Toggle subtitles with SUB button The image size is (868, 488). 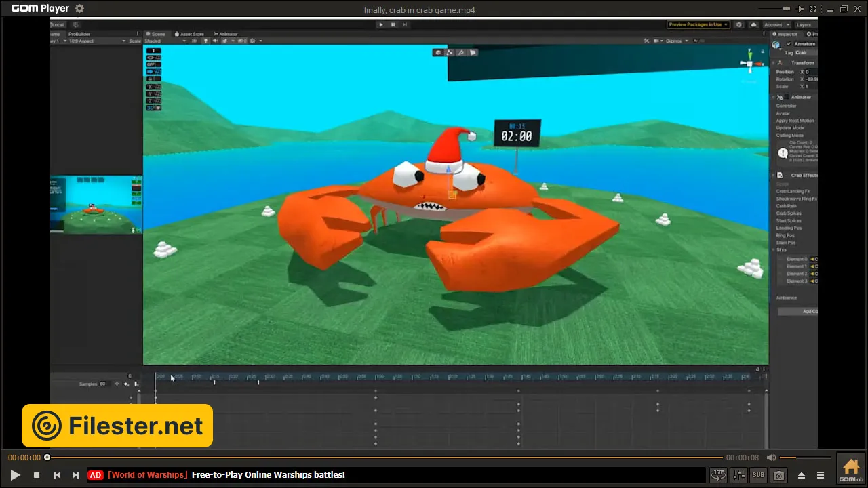(x=758, y=475)
